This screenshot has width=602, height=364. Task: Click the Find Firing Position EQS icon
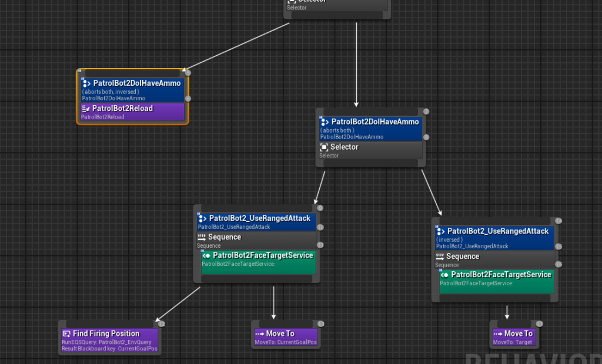[x=66, y=333]
